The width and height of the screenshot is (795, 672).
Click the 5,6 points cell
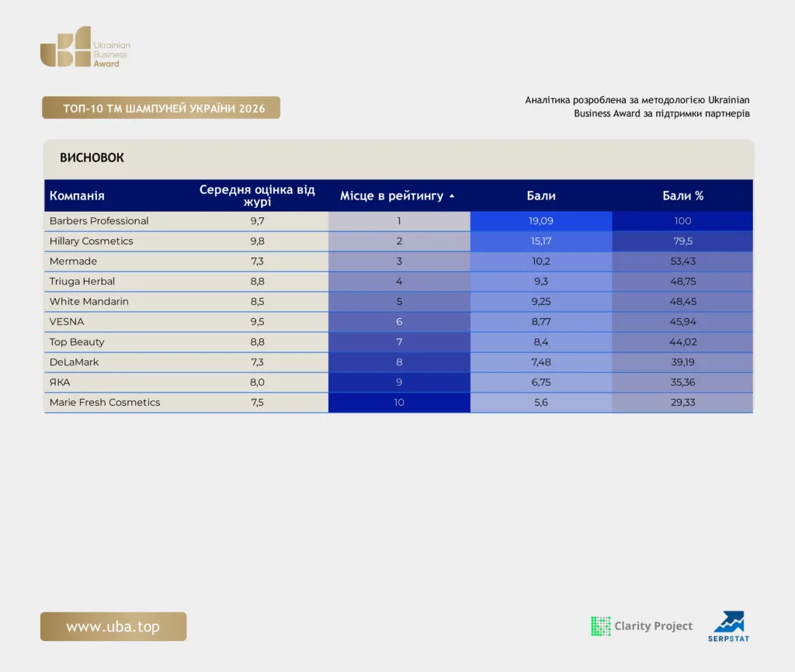541,403
